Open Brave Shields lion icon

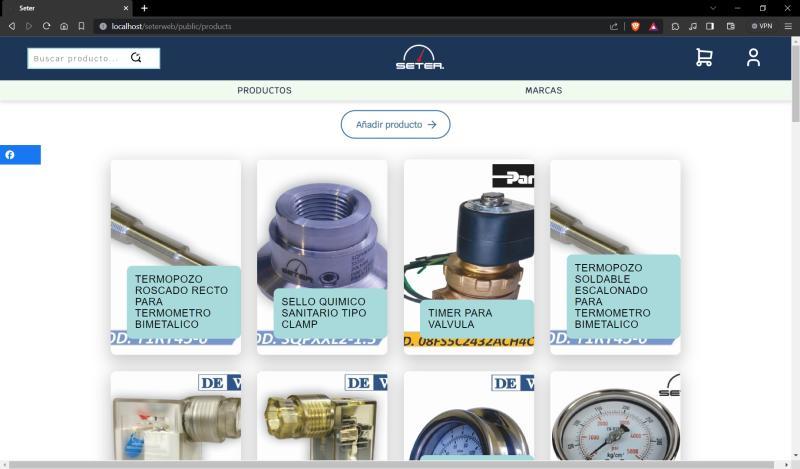coord(635,26)
